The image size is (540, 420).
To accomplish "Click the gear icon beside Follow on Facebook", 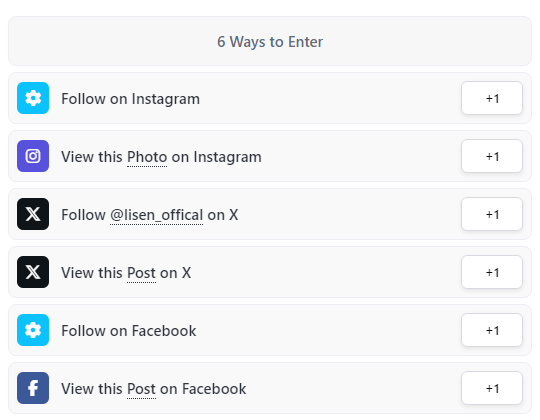I will [x=33, y=330].
